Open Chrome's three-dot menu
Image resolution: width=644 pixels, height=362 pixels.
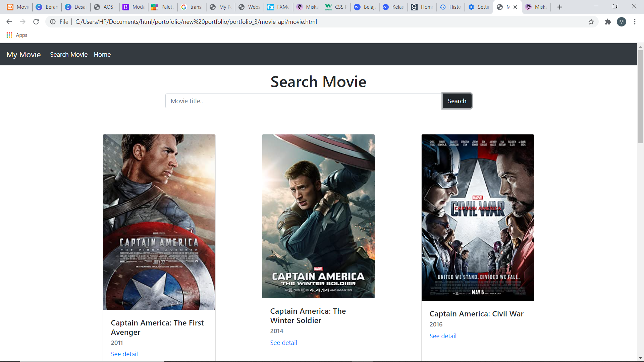tap(635, 22)
